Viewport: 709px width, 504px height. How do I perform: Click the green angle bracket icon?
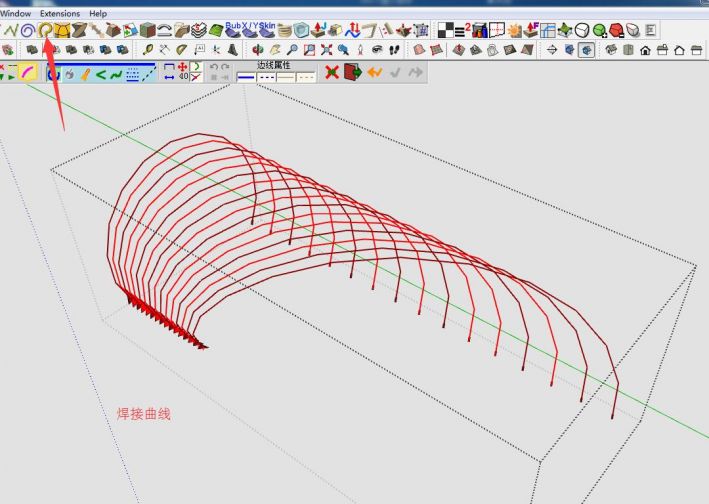pos(101,74)
